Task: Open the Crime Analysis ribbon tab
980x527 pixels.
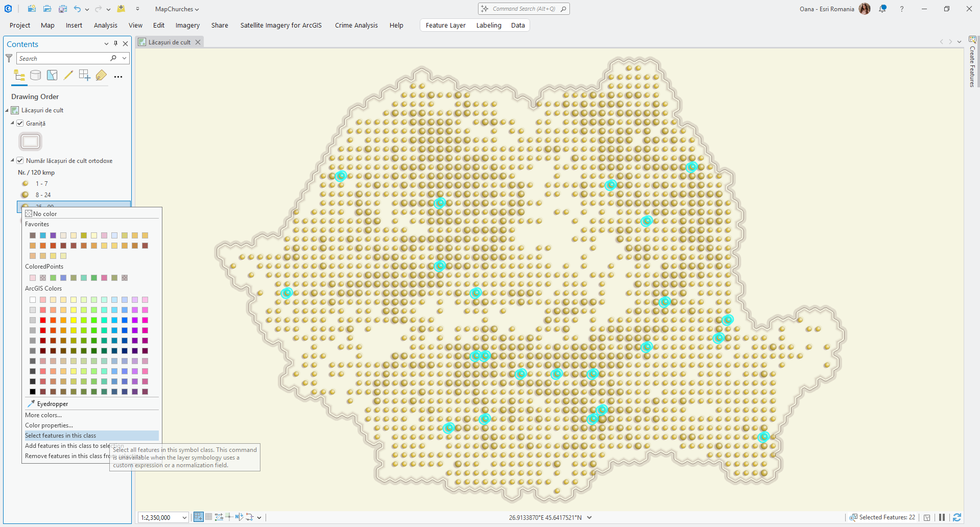Action: coord(356,25)
